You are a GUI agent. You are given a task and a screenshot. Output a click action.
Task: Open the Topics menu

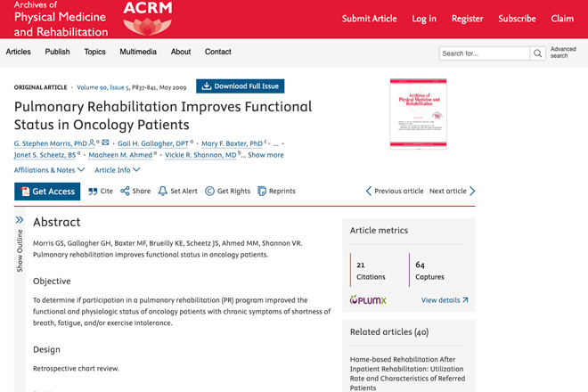[94, 52]
